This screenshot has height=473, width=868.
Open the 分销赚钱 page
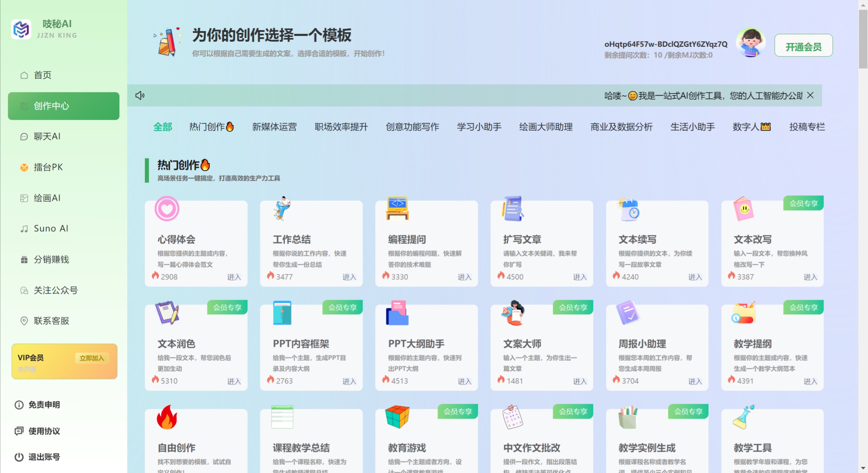[51, 260]
